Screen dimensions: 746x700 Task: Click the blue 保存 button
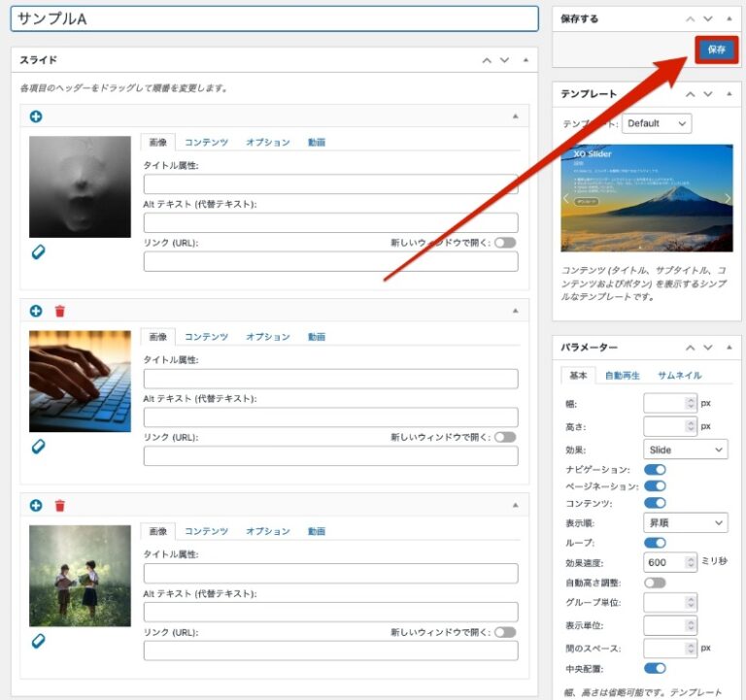click(716, 50)
